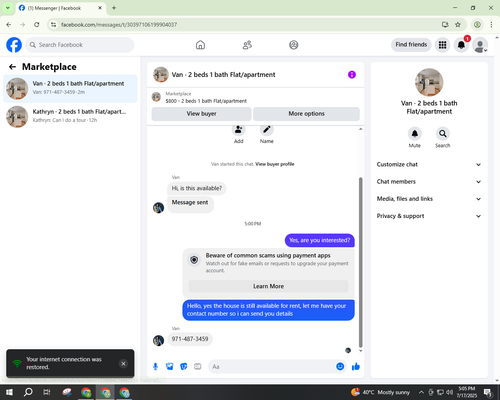Open the Chrome three-dot menu

point(491,25)
